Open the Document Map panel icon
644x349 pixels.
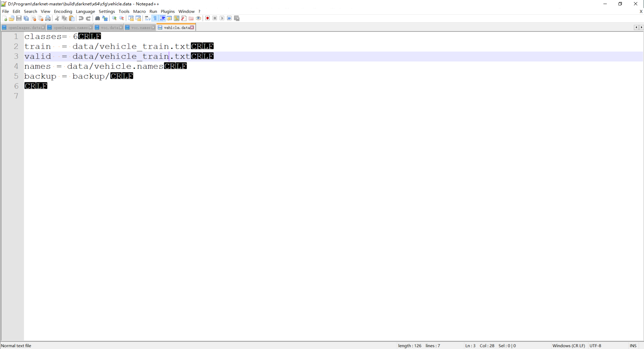pyautogui.click(x=176, y=18)
